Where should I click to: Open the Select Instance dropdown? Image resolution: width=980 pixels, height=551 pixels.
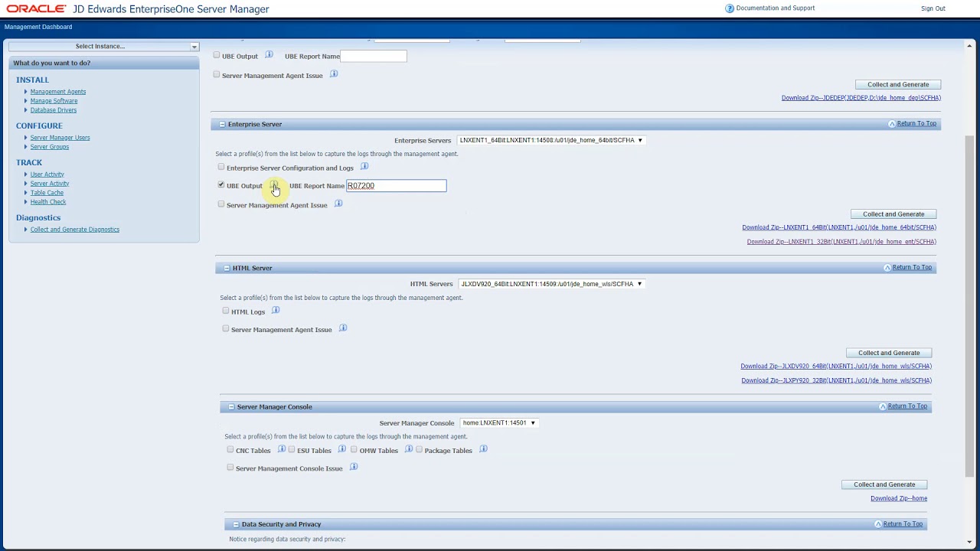[103, 47]
